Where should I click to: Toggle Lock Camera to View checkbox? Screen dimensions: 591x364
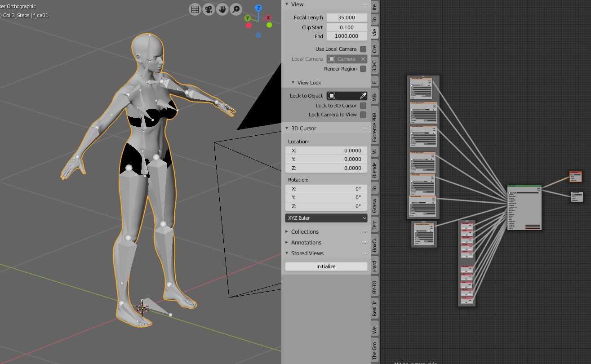click(363, 115)
